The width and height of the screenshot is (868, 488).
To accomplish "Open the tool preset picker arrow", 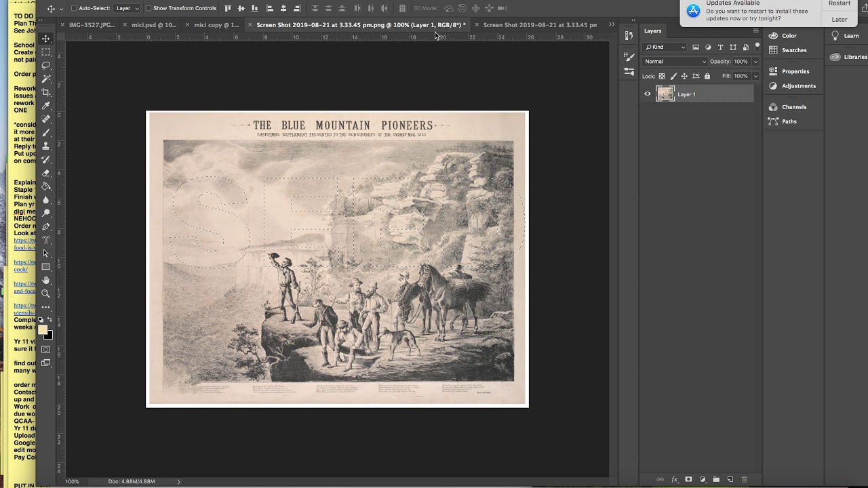I will [x=61, y=9].
